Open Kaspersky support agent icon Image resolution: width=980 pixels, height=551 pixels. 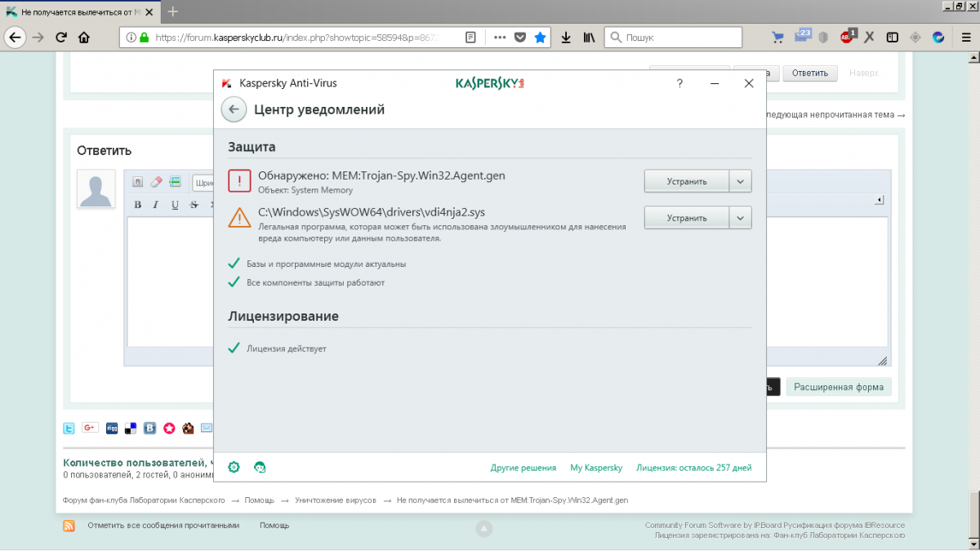click(260, 467)
